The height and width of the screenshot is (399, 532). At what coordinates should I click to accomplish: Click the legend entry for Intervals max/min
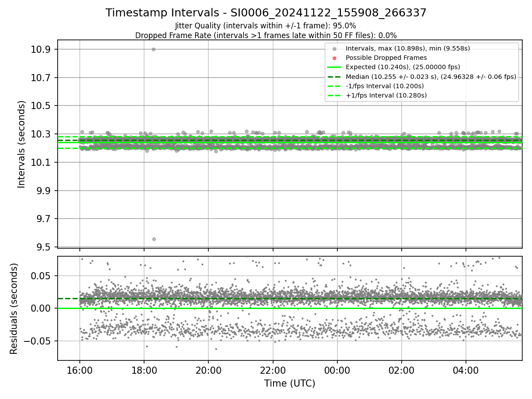point(408,48)
